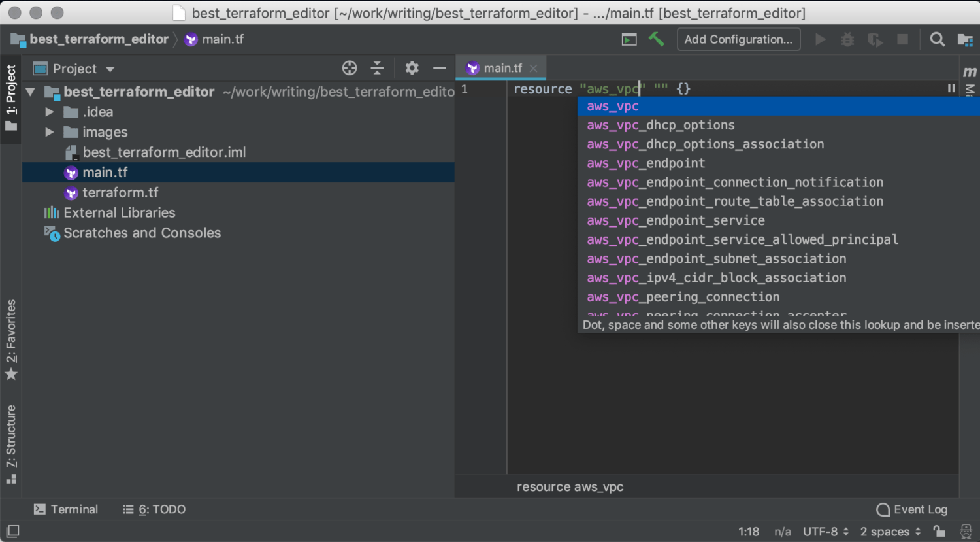Open the n/a line separator selector
The height and width of the screenshot is (542, 980).
click(783, 532)
